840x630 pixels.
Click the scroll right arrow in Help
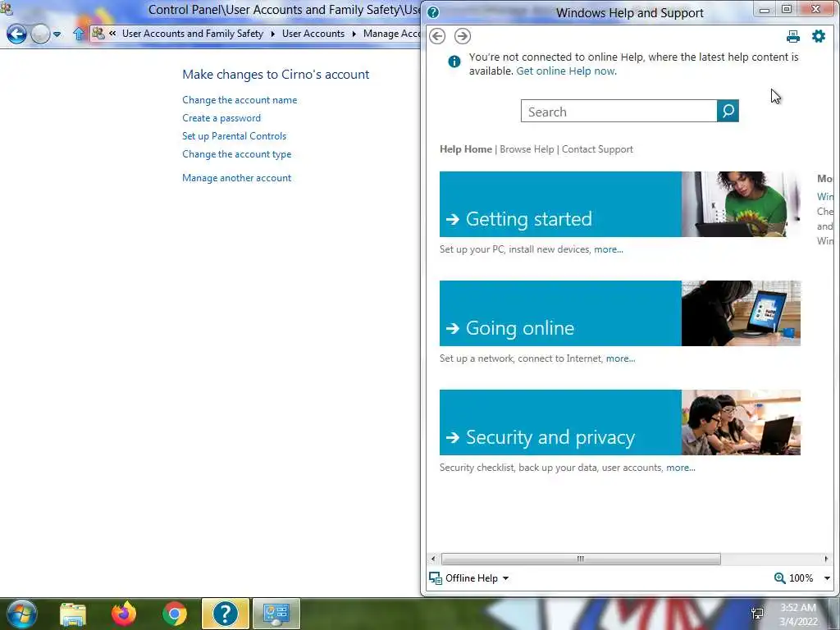(825, 559)
